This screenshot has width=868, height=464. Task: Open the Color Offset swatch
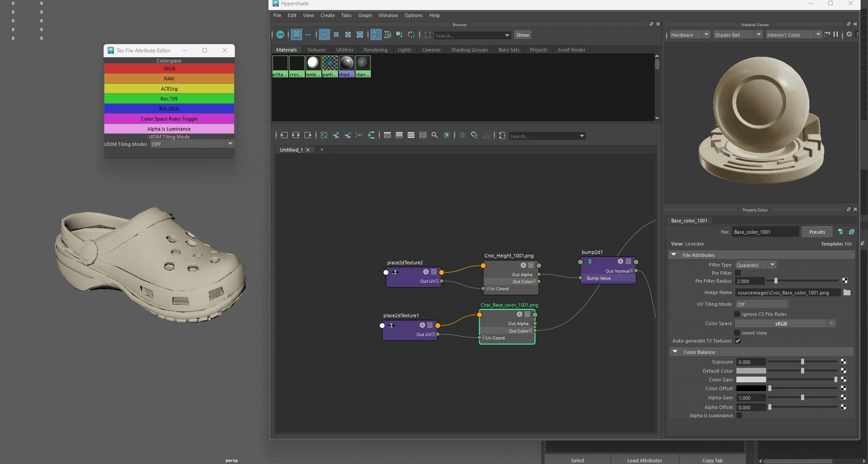coord(751,388)
